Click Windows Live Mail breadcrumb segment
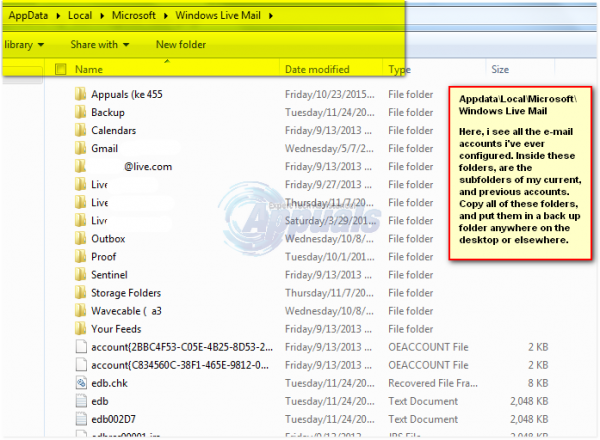 (218, 16)
